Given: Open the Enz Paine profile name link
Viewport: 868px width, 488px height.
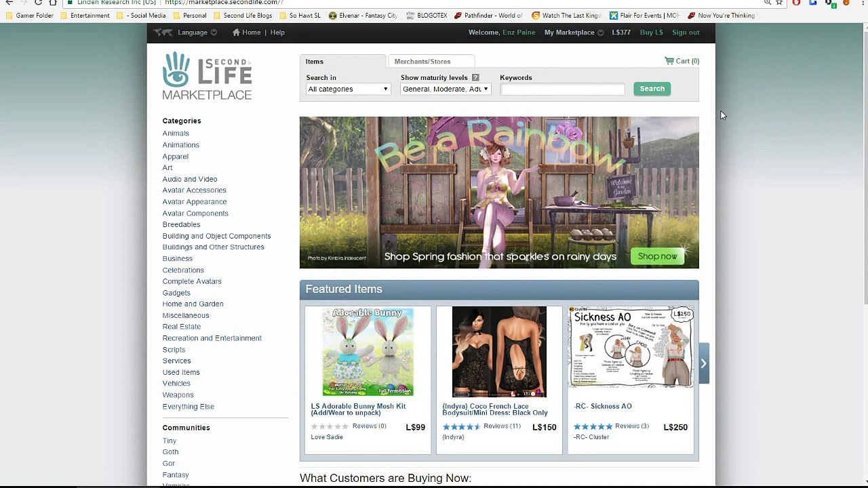Looking at the screenshot, I should tap(519, 33).
